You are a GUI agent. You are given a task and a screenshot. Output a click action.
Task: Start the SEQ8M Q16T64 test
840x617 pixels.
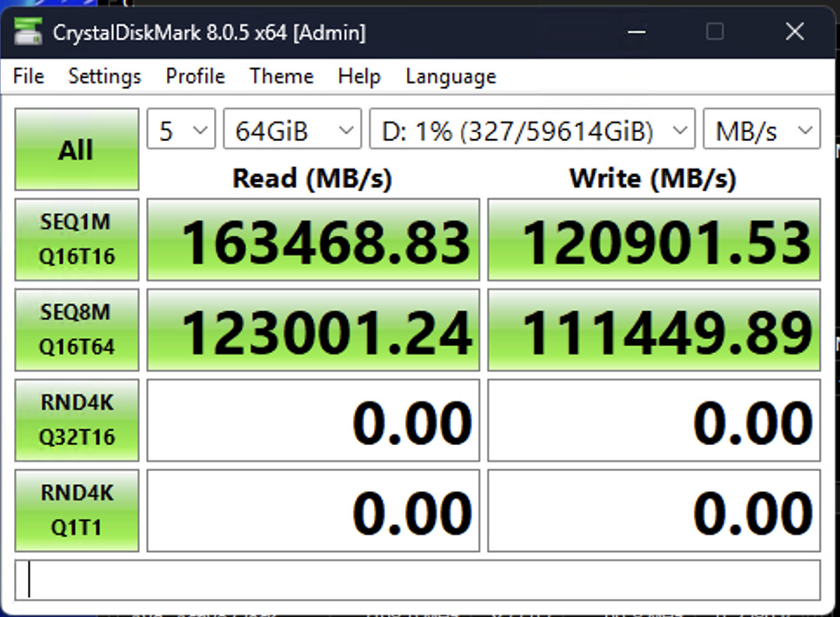click(x=77, y=329)
